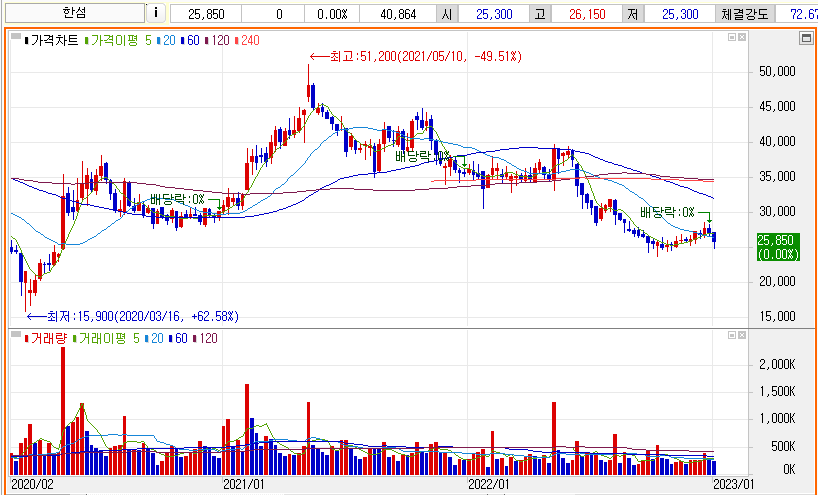Image resolution: width=818 pixels, height=495 pixels.
Task: Click the 2,000K volume axis label
Action: click(x=776, y=365)
